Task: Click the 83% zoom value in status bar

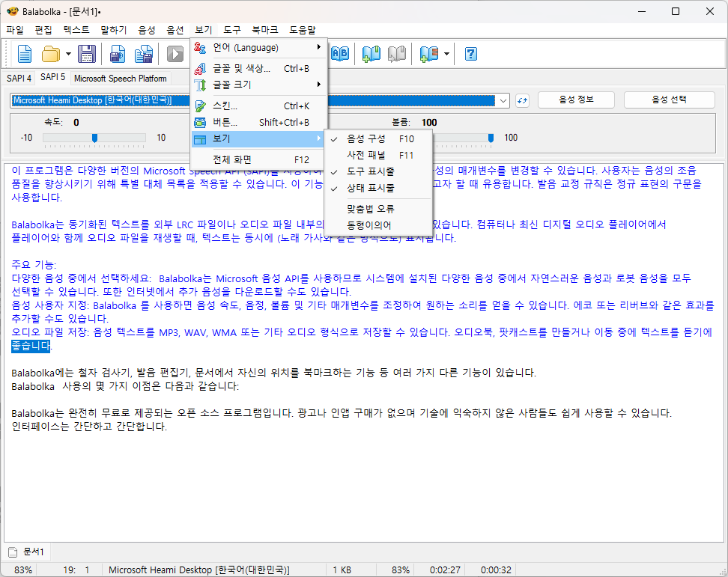Action: point(23,570)
